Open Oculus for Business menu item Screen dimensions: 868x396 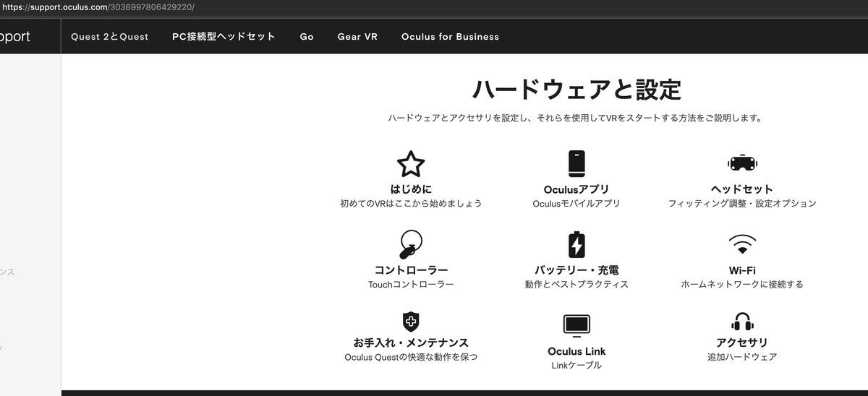click(x=450, y=36)
